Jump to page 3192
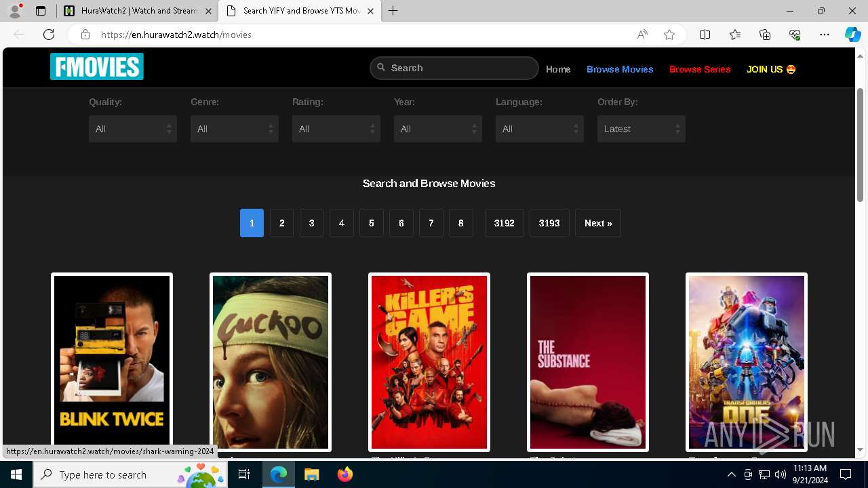 click(x=505, y=223)
